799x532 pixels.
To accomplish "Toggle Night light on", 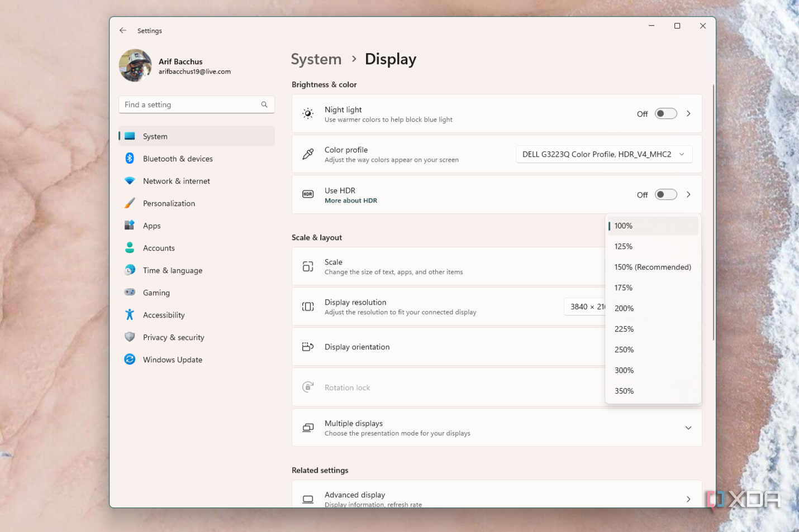I will (665, 113).
